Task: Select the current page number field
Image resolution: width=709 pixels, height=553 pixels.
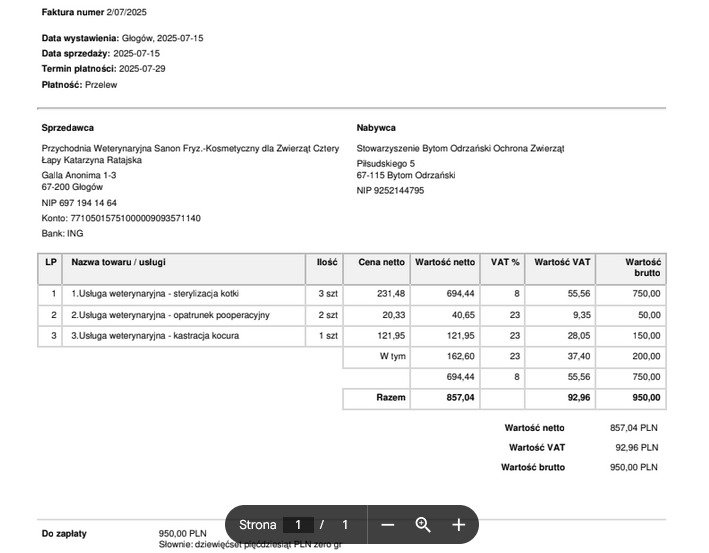Action: 298,525
